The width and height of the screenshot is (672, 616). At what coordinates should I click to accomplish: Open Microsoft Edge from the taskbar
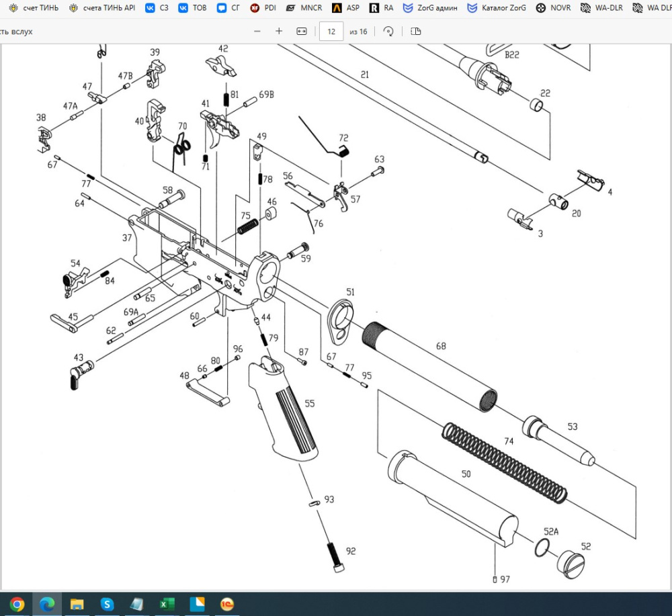47,605
